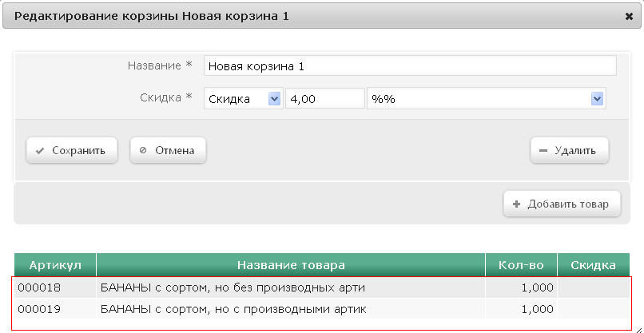Screen dimensions: 644x333
Task: Sort by Название товара column header
Action: point(291,265)
